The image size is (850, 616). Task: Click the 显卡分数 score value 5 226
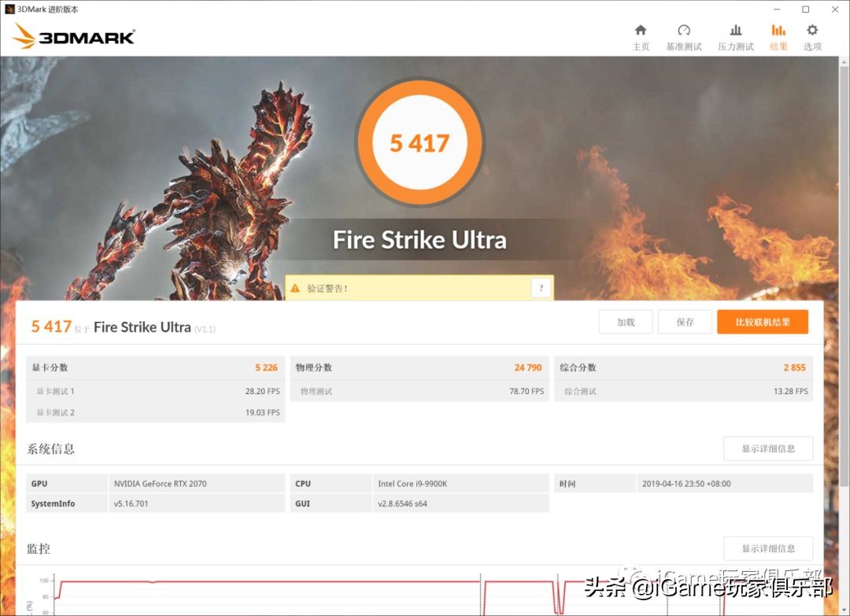point(266,367)
